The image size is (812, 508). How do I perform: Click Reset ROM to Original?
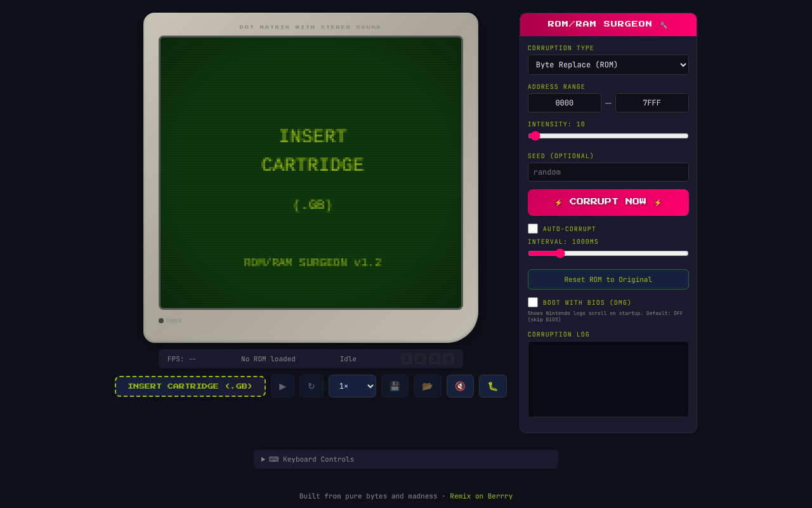coord(608,279)
